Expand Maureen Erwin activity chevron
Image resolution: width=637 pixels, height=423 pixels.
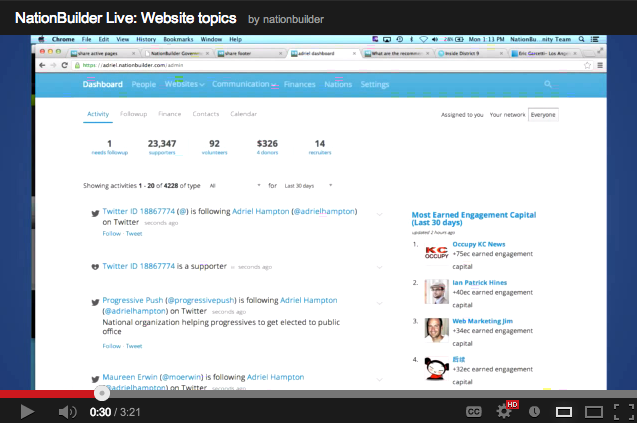(x=379, y=380)
